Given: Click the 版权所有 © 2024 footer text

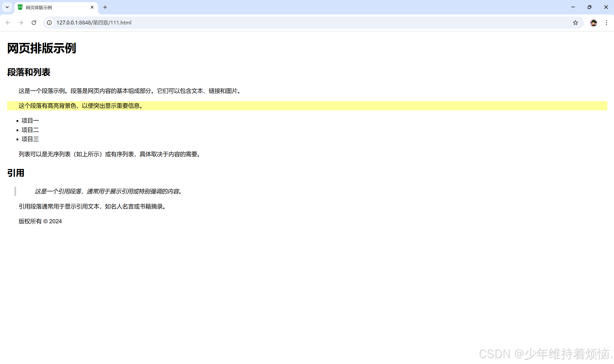Looking at the screenshot, I should tap(40, 222).
